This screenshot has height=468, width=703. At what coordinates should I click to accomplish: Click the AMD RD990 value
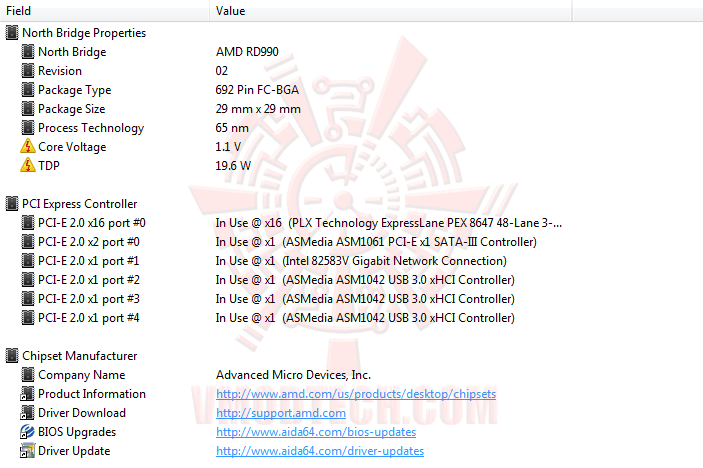(x=247, y=52)
